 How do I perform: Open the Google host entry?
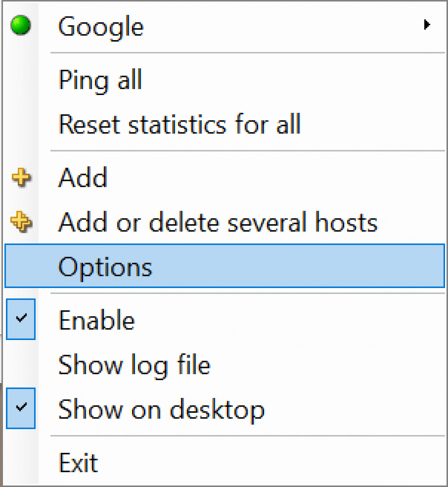[x=101, y=27]
